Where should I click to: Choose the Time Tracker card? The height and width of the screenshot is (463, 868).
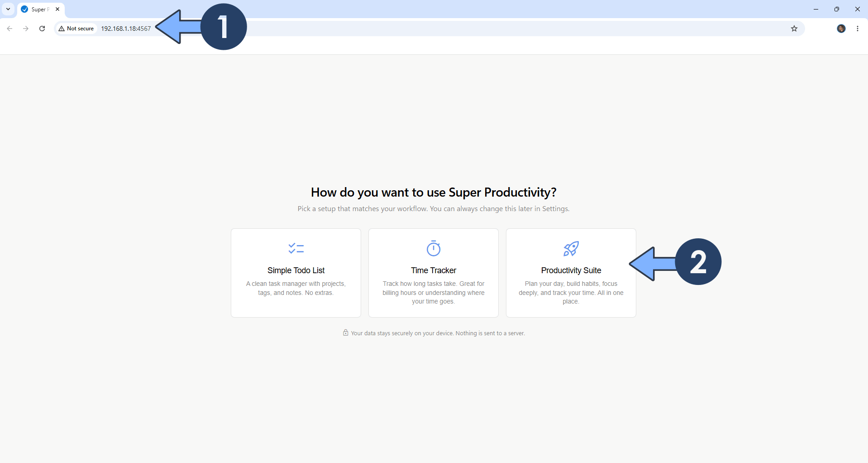click(x=434, y=273)
